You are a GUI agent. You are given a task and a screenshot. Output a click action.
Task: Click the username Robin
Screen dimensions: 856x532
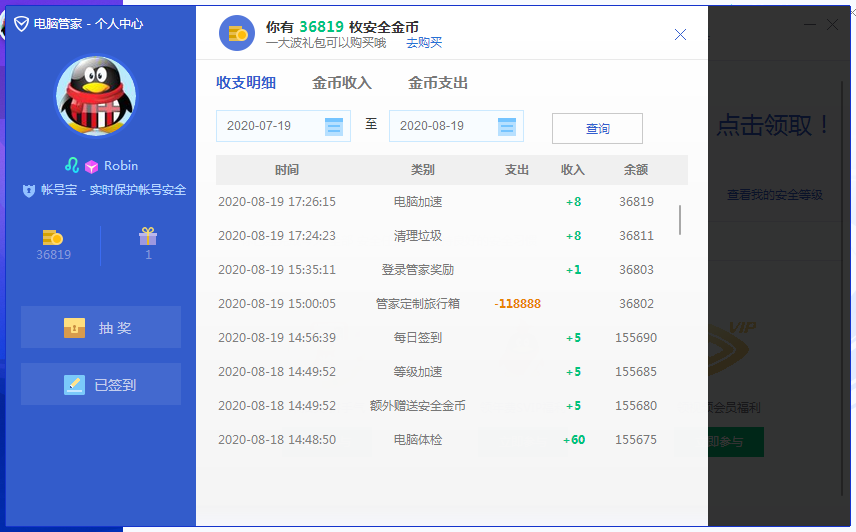121,165
